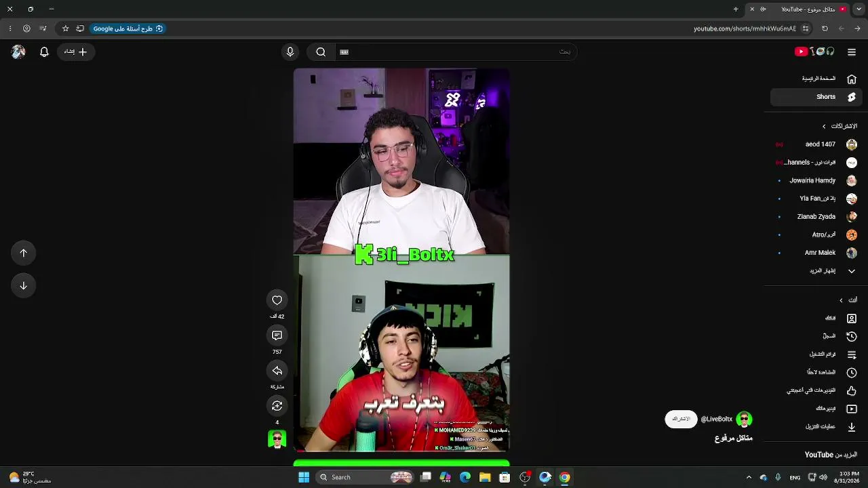This screenshot has width=868, height=488.
Task: Click the Short video player to pause
Action: [401, 260]
